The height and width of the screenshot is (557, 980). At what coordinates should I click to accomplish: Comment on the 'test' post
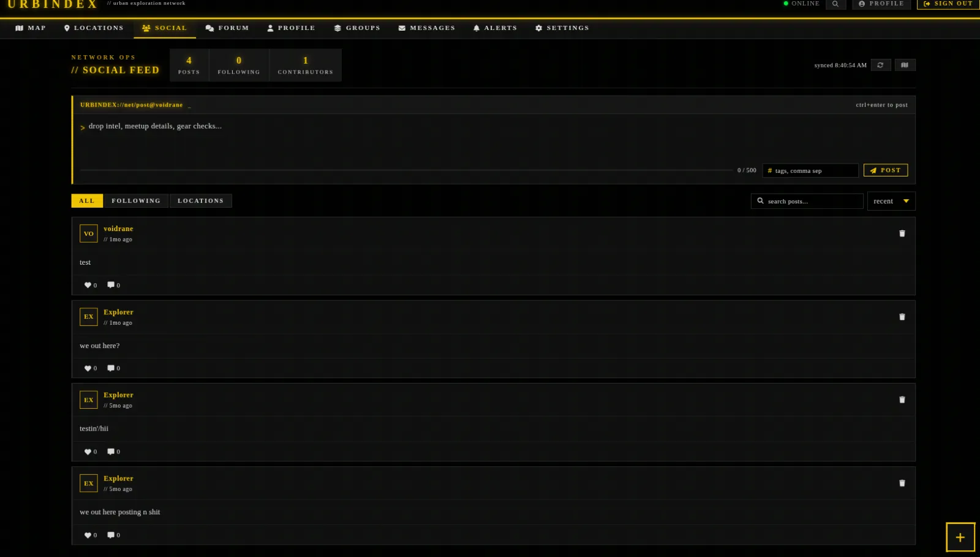click(x=114, y=285)
